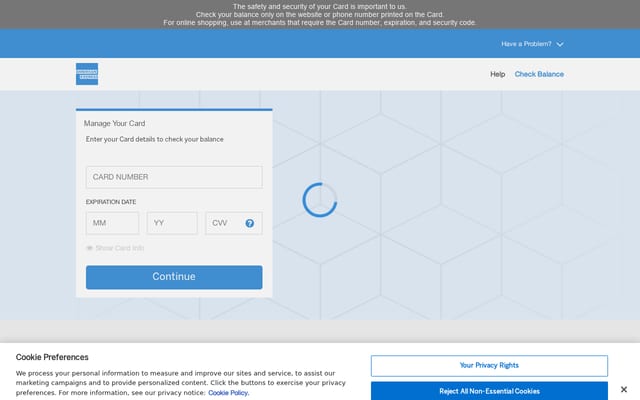Open the Cookie Policy link
The height and width of the screenshot is (400, 640).
click(229, 393)
